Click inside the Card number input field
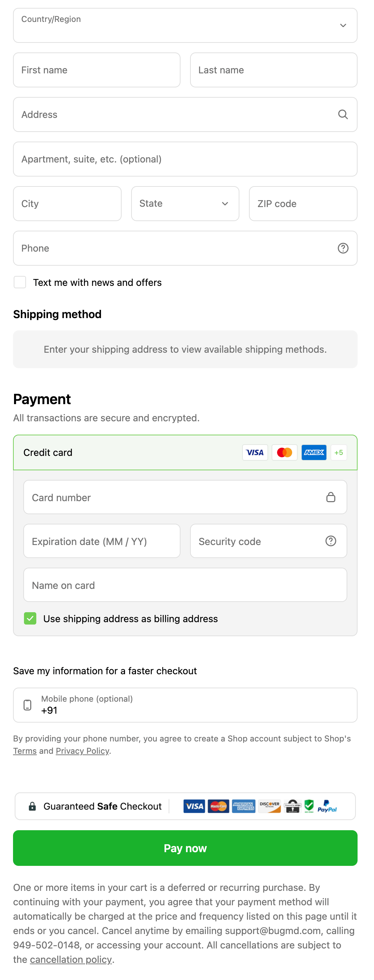The height and width of the screenshot is (980, 374). (x=152, y=497)
